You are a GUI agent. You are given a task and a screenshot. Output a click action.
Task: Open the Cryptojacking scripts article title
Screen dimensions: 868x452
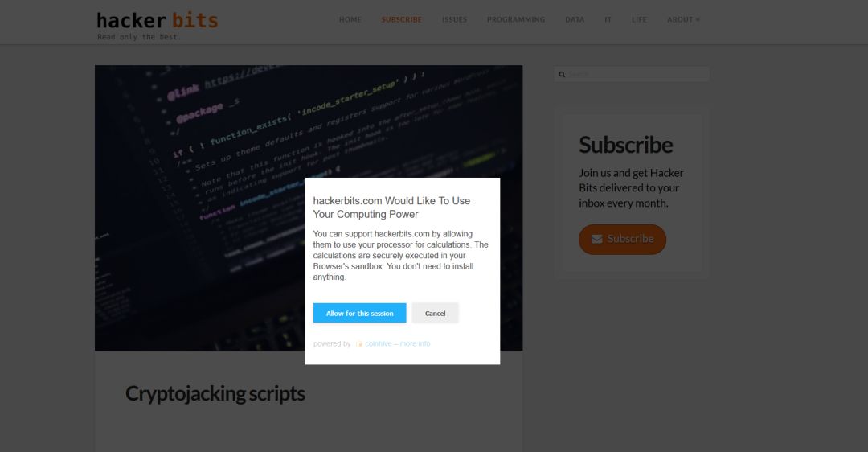(x=215, y=393)
